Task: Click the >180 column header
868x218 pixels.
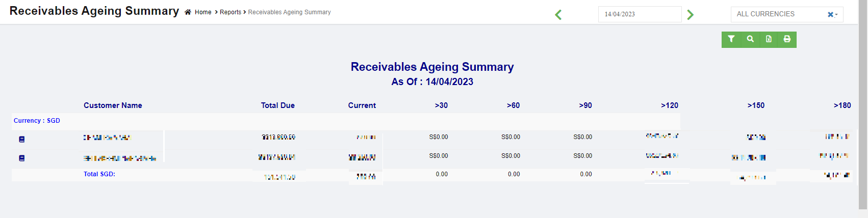Action: [842, 105]
